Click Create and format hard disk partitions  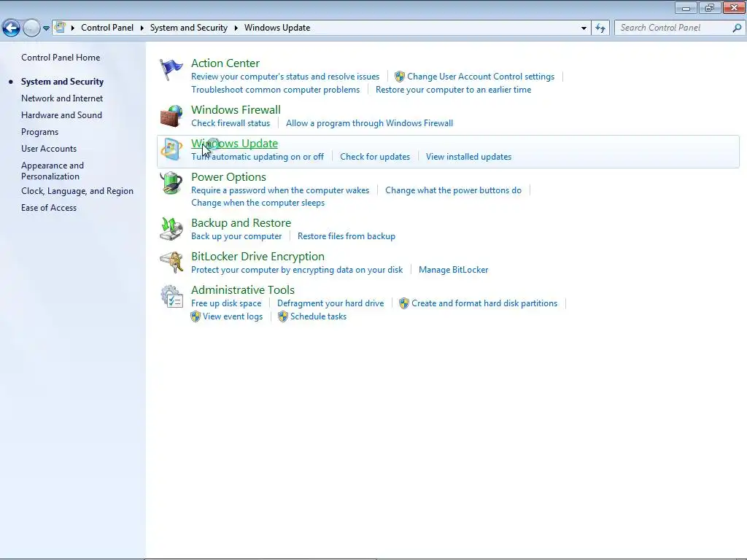point(484,303)
